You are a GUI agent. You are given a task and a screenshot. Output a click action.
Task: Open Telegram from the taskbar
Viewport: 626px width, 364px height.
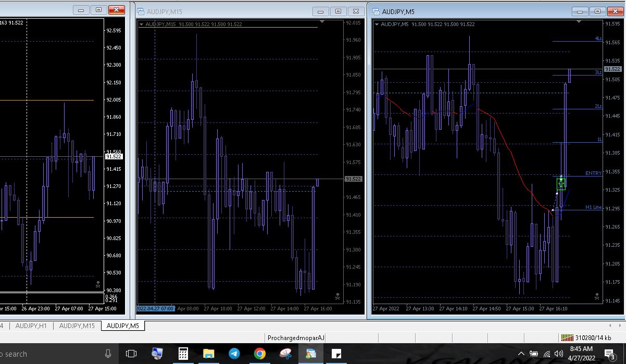pyautogui.click(x=234, y=354)
